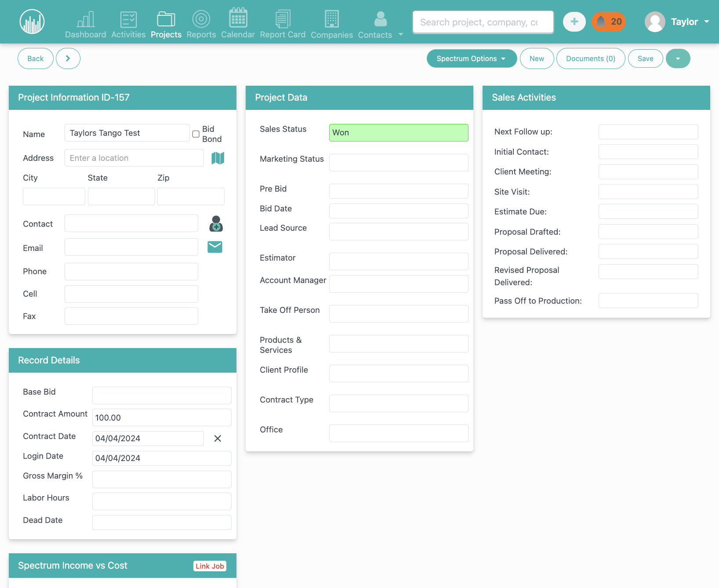Open the Sales Status Won field
This screenshot has width=719, height=588.
tap(399, 133)
